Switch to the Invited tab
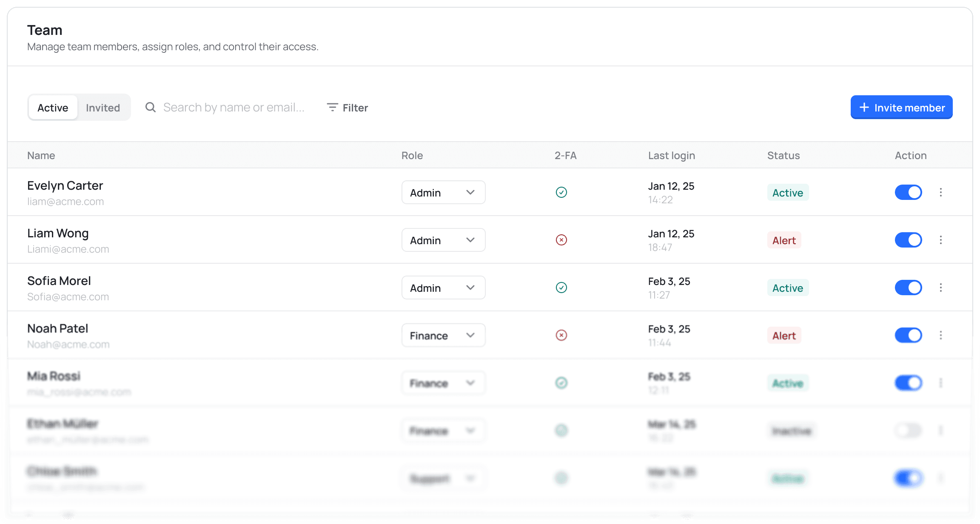980x524 pixels. 103,107
